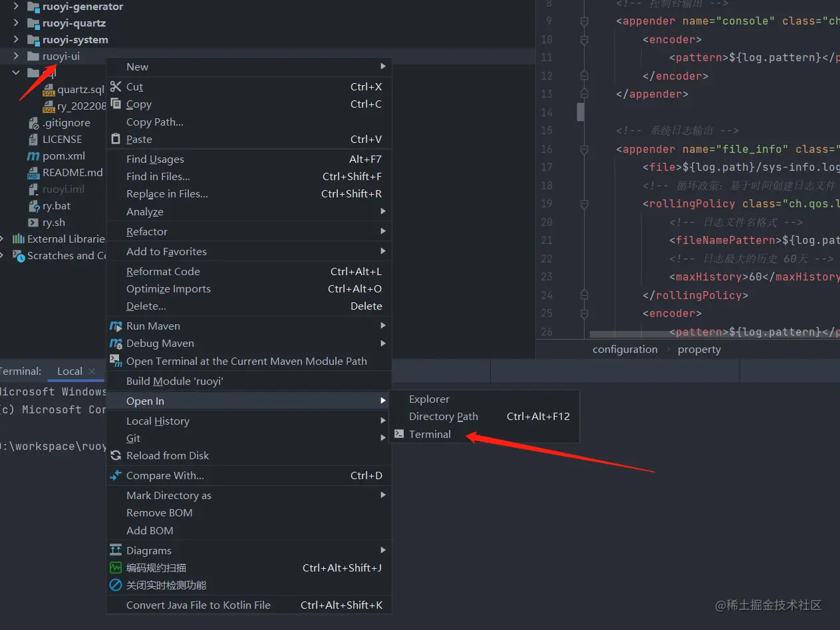Click the Terminal icon in Open In submenu
Viewport: 840px width, 630px height.
(x=399, y=434)
